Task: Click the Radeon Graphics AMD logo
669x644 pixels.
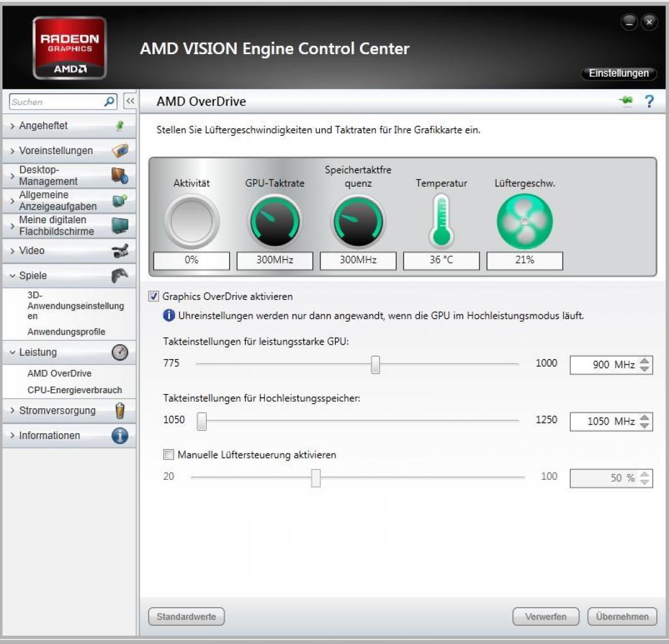Action: click(x=70, y=48)
